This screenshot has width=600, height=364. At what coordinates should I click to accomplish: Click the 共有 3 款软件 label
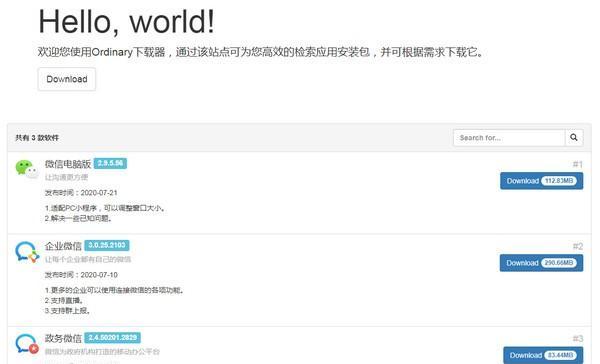[x=37, y=138]
